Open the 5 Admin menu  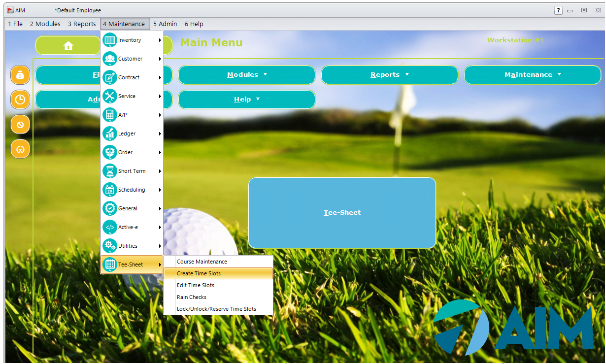(x=165, y=24)
